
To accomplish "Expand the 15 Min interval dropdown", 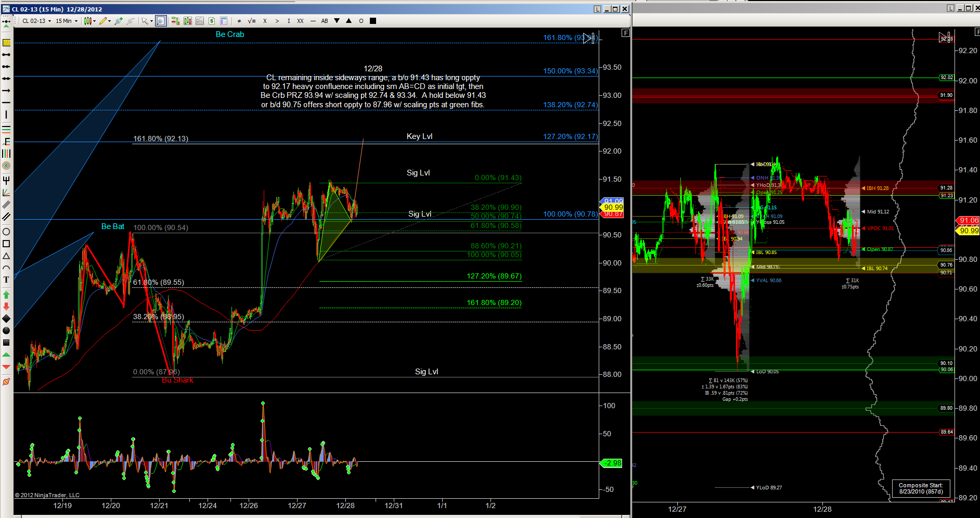I will click(x=67, y=21).
